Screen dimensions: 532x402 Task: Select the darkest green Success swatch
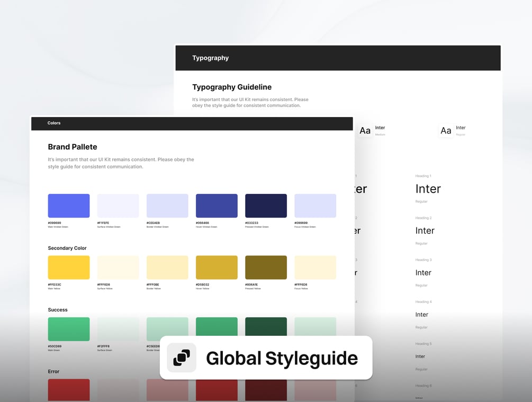[266, 326]
